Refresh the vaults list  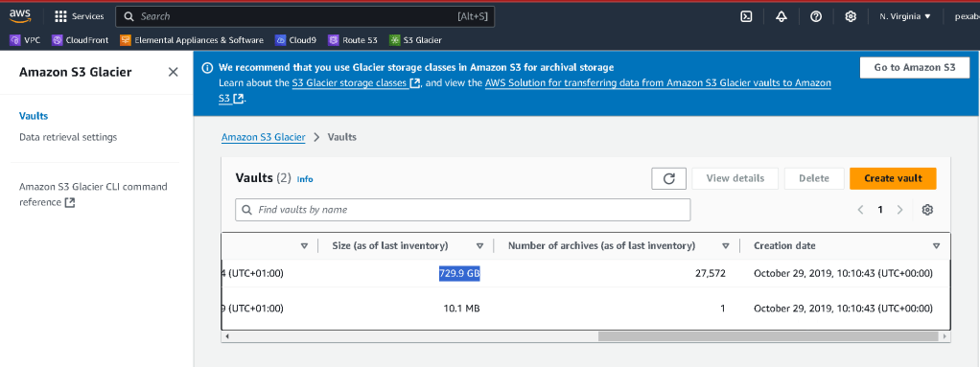(668, 178)
